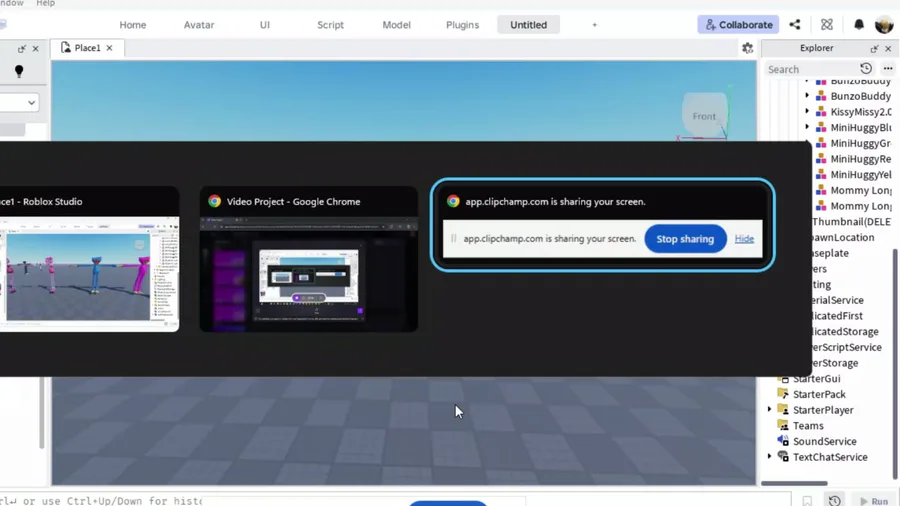Open the Help menu

pos(45,3)
